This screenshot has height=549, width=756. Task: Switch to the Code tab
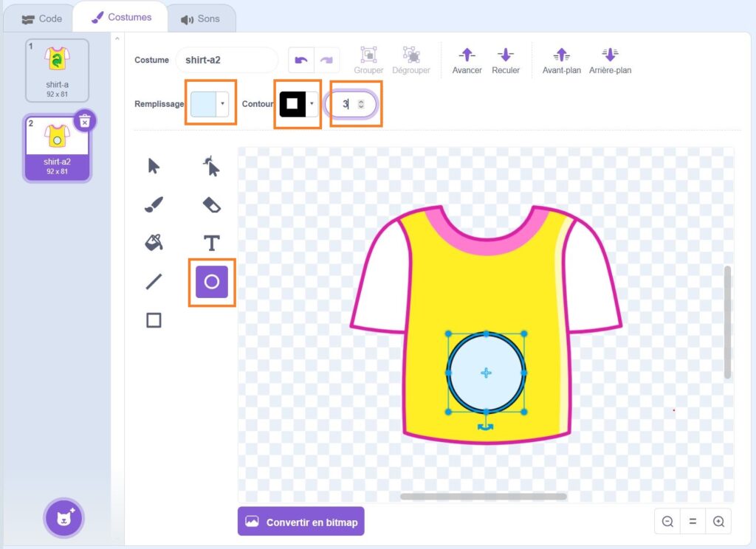(x=41, y=18)
